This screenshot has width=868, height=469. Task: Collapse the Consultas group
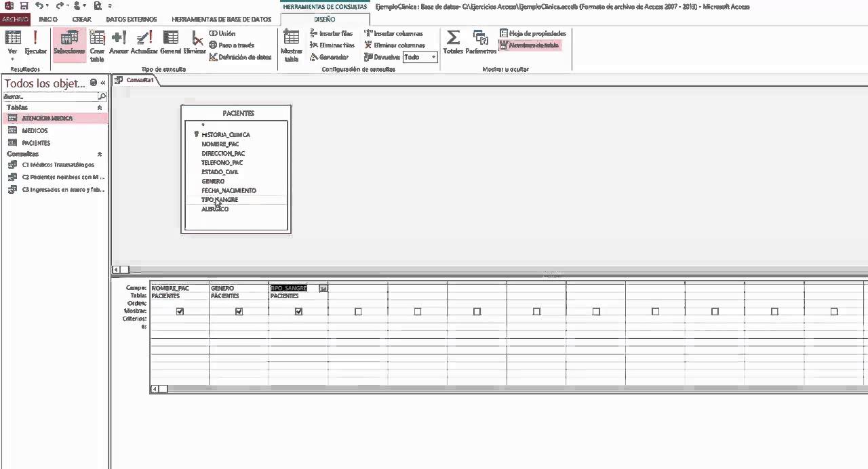pyautogui.click(x=100, y=154)
